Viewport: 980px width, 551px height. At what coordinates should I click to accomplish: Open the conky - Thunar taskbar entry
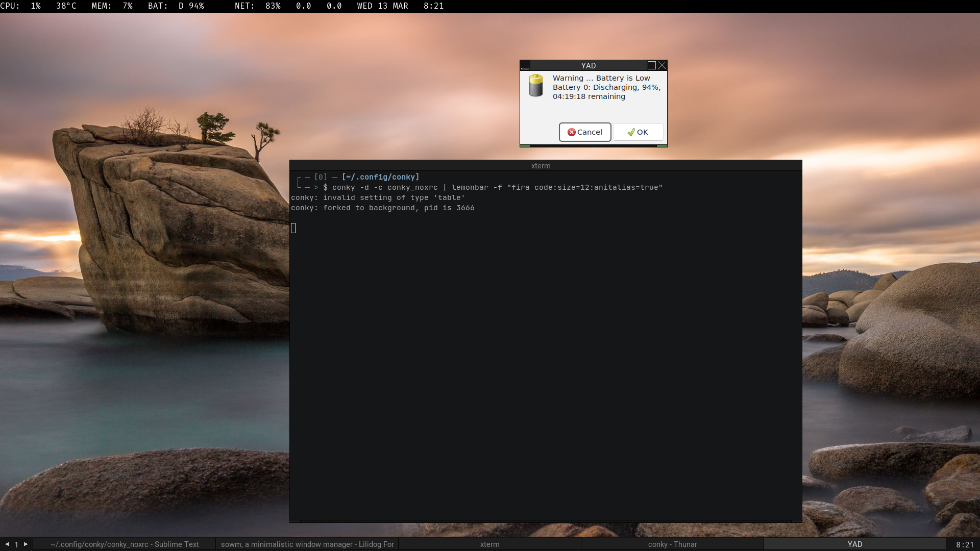click(672, 544)
